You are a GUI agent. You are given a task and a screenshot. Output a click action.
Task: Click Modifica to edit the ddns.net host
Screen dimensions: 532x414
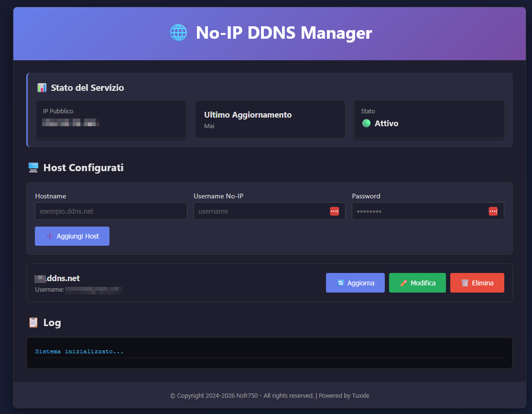[x=417, y=283]
